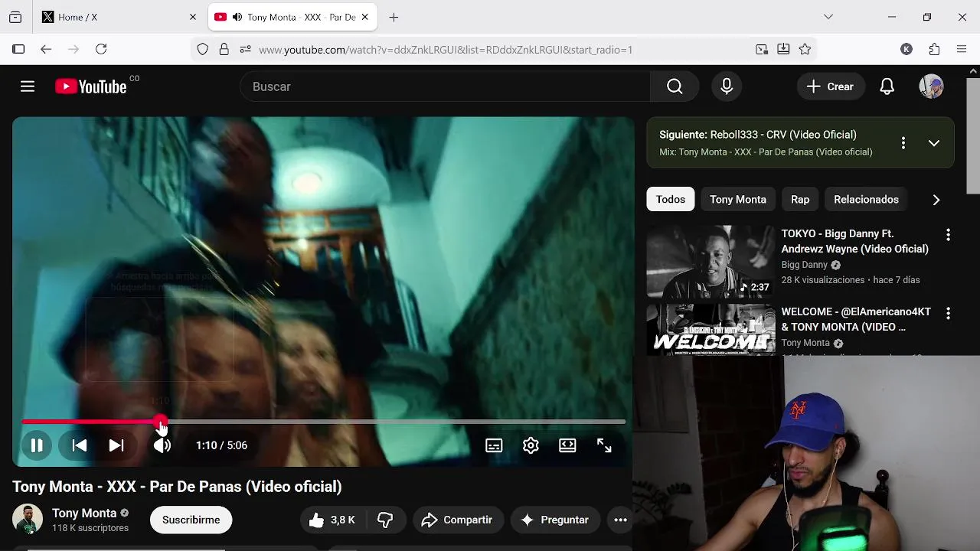The image size is (980, 551).
Task: Go back in browser history
Action: [46, 49]
